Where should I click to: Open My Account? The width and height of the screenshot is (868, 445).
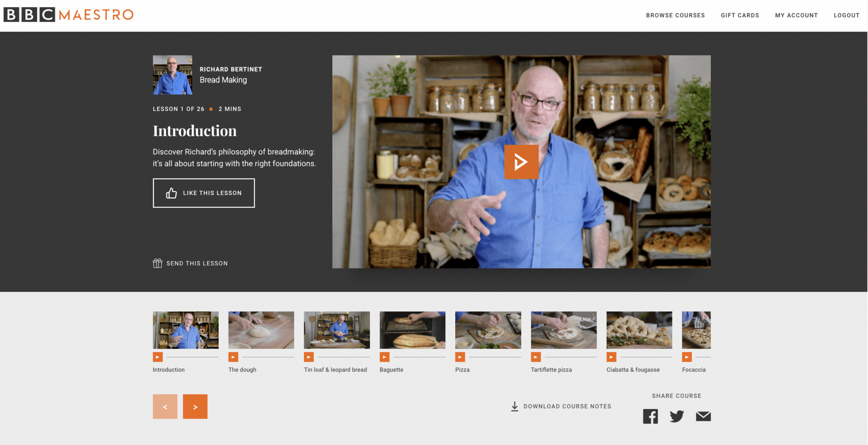[796, 15]
